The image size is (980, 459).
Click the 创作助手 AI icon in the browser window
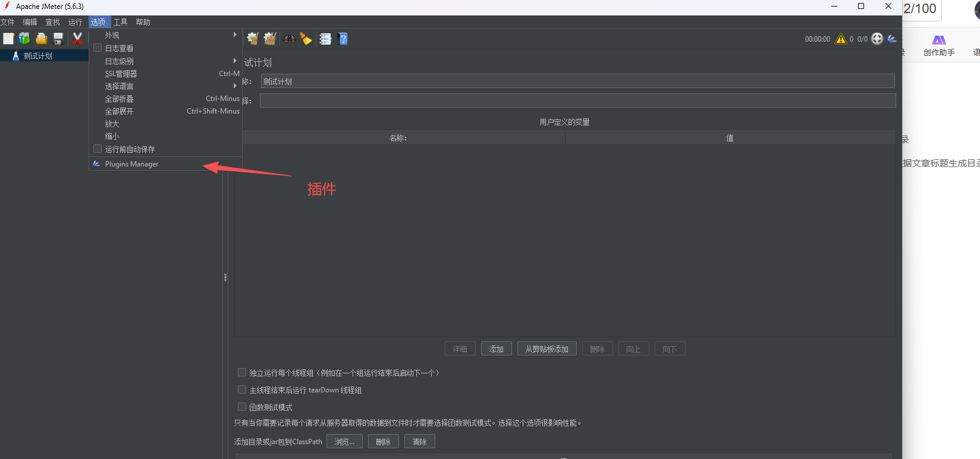pyautogui.click(x=939, y=40)
